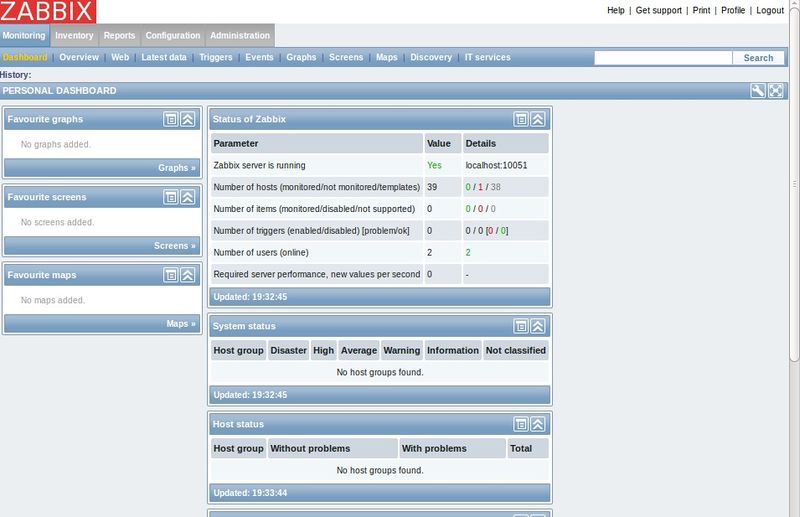
Task: Open dashboard configuration wrench icon
Action: pos(758,91)
